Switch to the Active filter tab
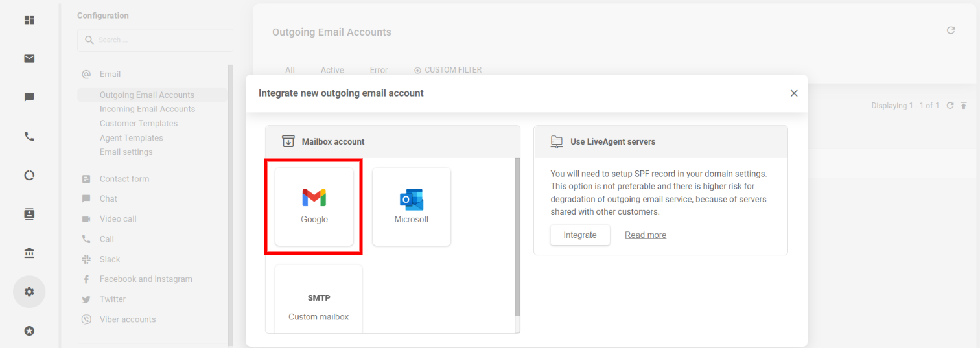This screenshot has height=348, width=980. (x=332, y=70)
